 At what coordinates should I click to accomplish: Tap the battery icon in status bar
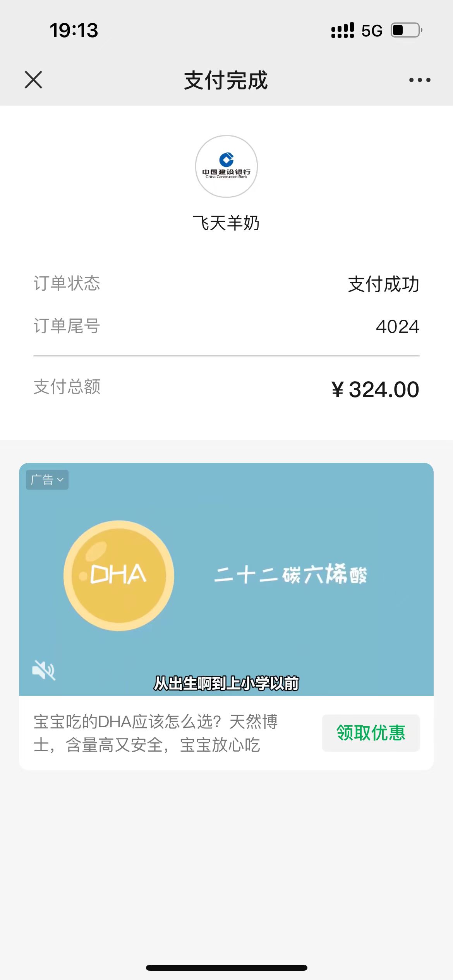tap(406, 30)
